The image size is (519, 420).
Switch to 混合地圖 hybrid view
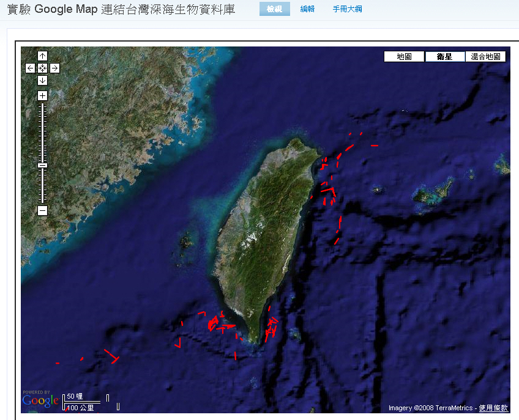click(485, 57)
